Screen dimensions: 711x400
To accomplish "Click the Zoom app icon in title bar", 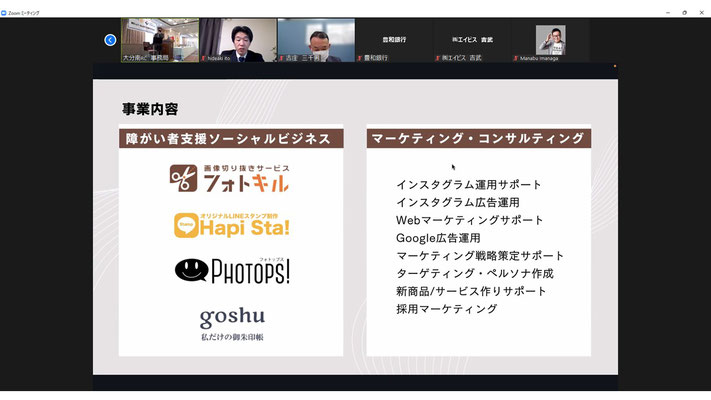I will click(4, 13).
